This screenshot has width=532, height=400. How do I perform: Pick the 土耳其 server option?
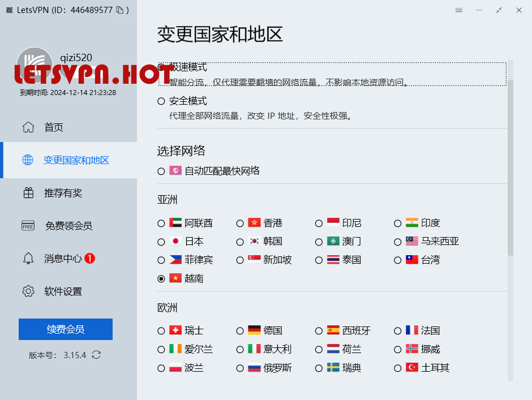coord(398,368)
